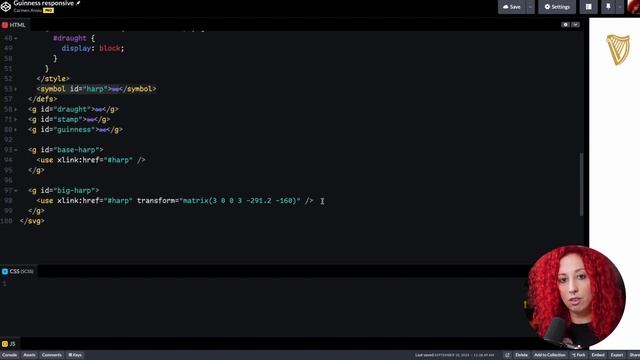Open the Embed options
The height and width of the screenshot is (360, 640).
click(598, 355)
